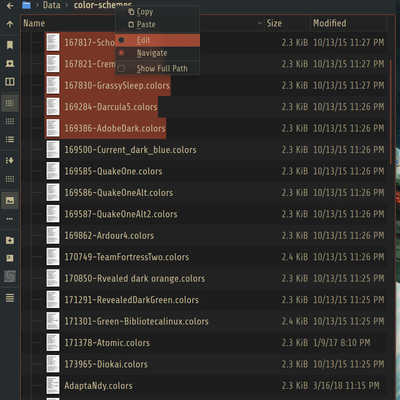
Task: Click the file icon of 173965-Diokai.colors
Action: point(53,364)
